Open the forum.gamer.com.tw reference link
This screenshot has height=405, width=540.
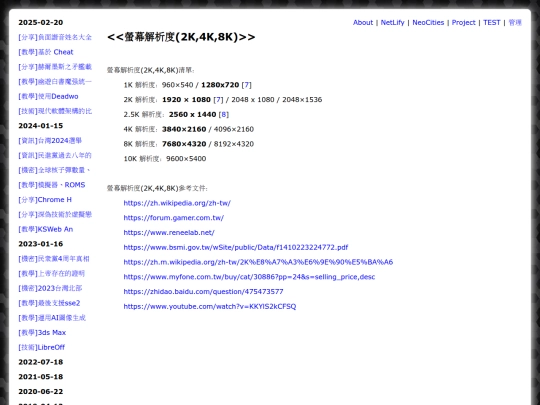pos(174,218)
